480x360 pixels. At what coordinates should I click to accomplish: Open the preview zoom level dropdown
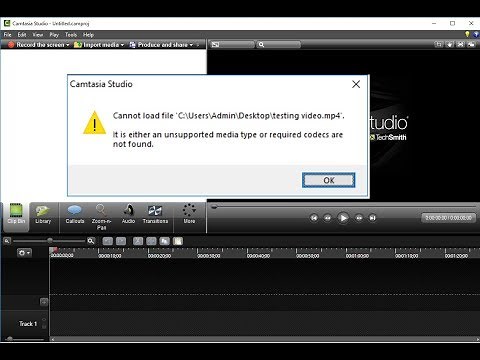pos(279,45)
